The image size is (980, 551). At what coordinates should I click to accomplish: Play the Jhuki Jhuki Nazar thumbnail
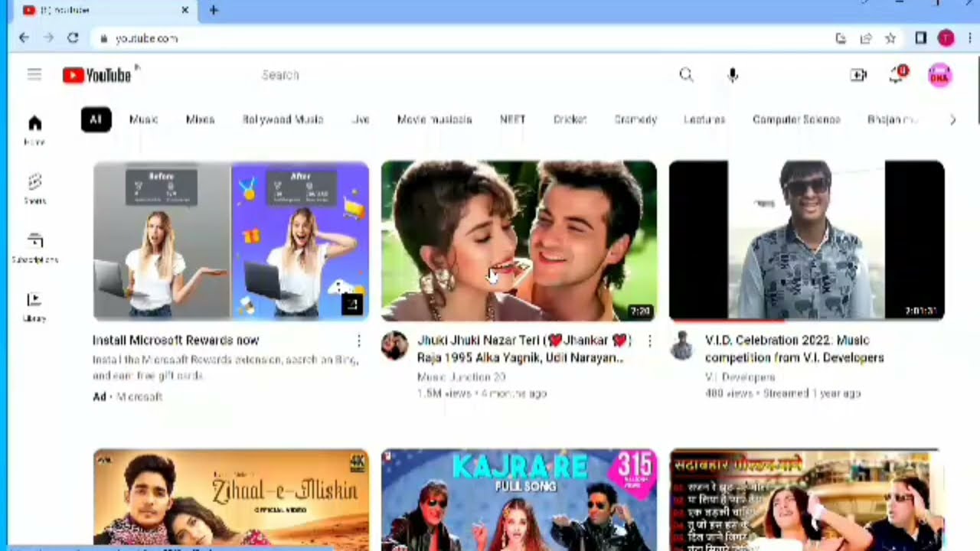tap(518, 240)
